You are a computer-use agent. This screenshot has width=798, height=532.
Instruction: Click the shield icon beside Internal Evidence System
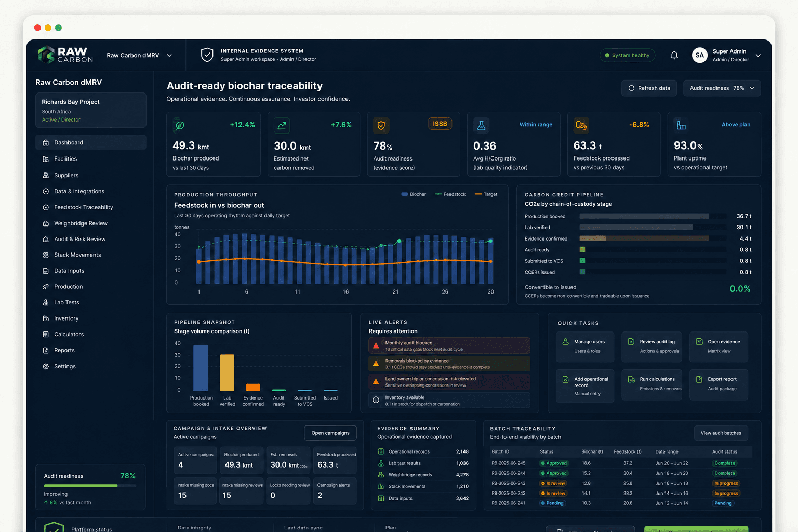[207, 55]
